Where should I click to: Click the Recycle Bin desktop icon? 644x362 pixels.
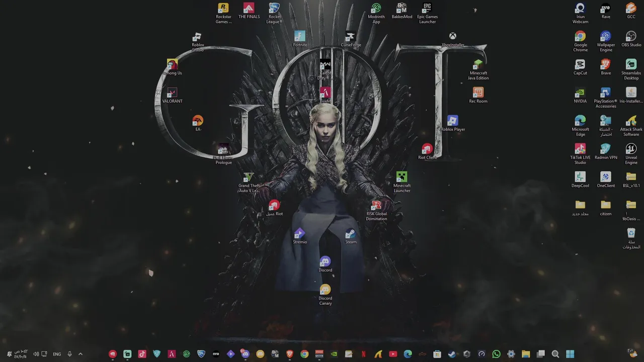click(x=631, y=238)
